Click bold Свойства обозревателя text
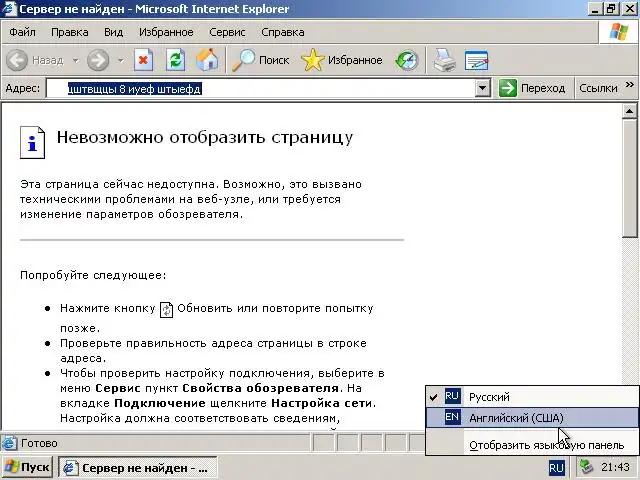This screenshot has width=640, height=480. point(260,388)
